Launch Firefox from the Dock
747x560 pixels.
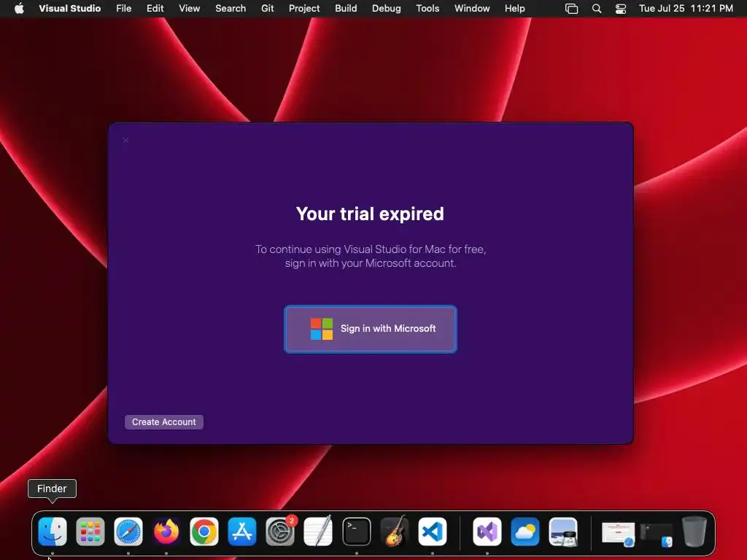(166, 532)
